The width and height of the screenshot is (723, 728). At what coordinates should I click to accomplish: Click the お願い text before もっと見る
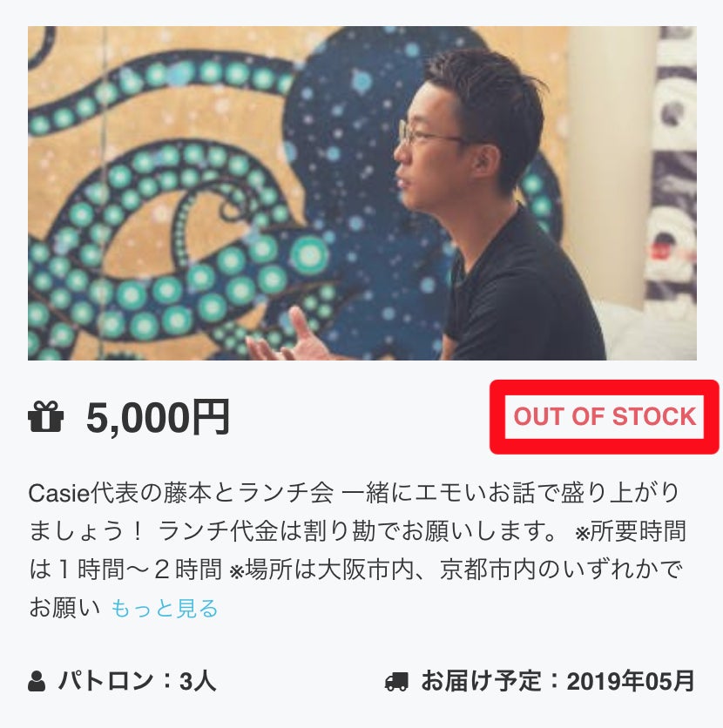[x=64, y=608]
